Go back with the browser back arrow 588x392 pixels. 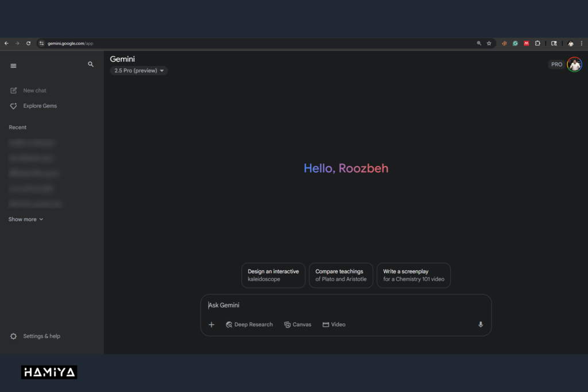[x=6, y=44]
